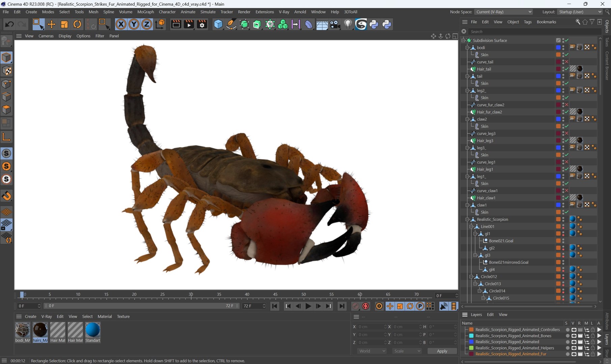Toggle the Y axis lock
This screenshot has height=364, width=611.
pyautogui.click(x=134, y=24)
